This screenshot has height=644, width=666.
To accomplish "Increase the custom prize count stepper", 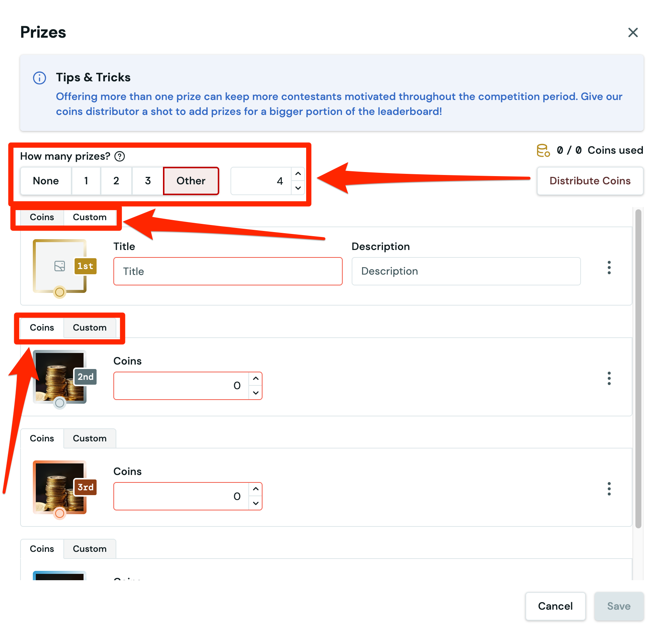I will coord(298,174).
